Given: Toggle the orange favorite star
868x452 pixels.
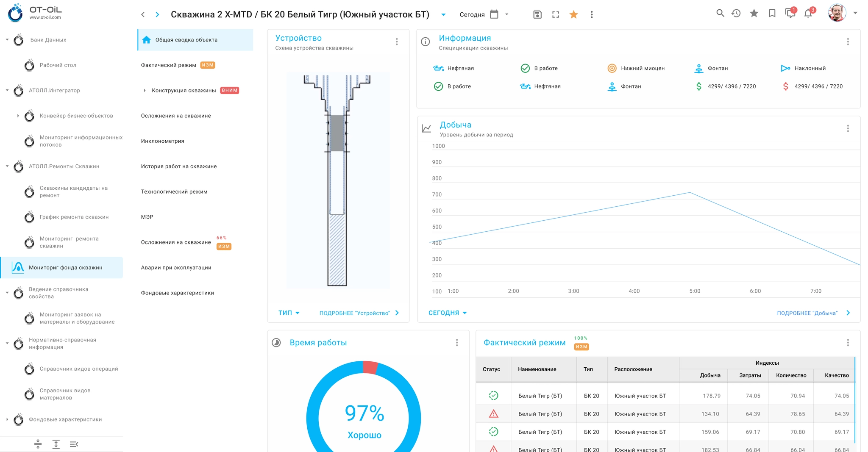Looking at the screenshot, I should pos(573,14).
